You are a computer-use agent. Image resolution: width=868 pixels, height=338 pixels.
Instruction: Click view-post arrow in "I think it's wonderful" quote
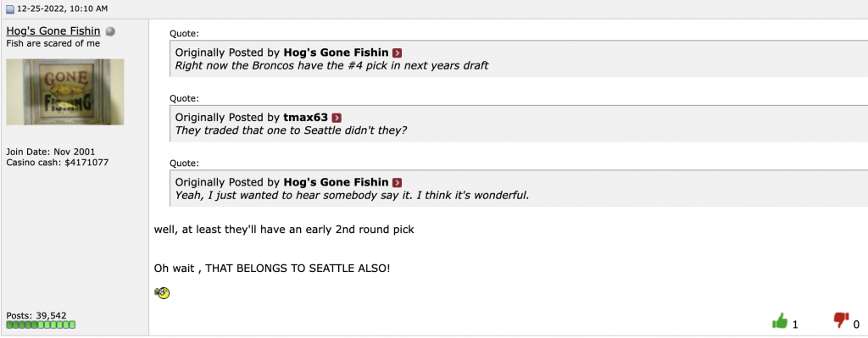[x=397, y=182]
